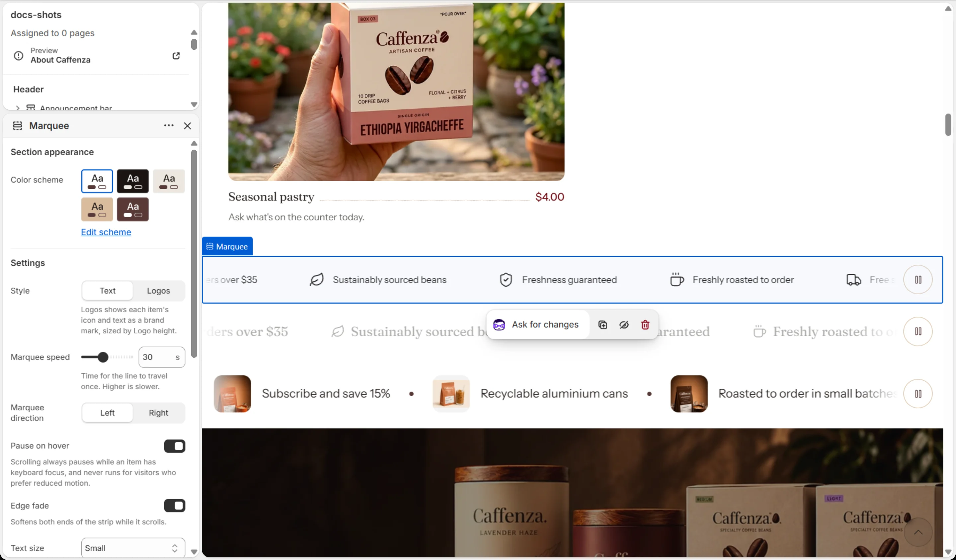
Task: Click the Marquee speed slider handle
Action: pos(103,357)
